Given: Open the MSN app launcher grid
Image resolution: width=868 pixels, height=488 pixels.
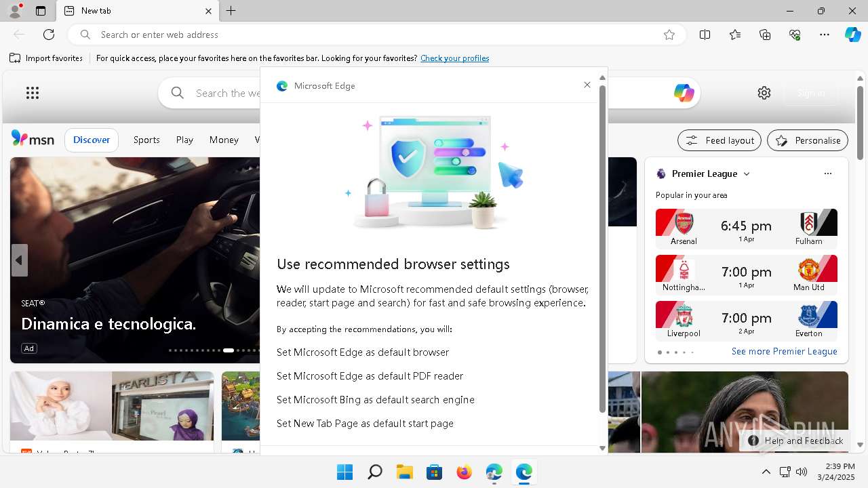Looking at the screenshot, I should 33,93.
